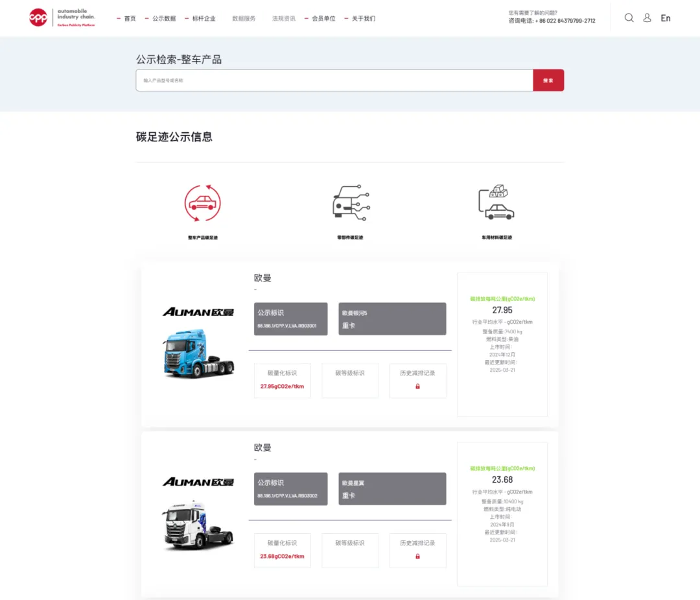Viewport: 700px width, 600px height.
Task: Click the lock icon in 欧曼银河5 card
Action: [418, 387]
